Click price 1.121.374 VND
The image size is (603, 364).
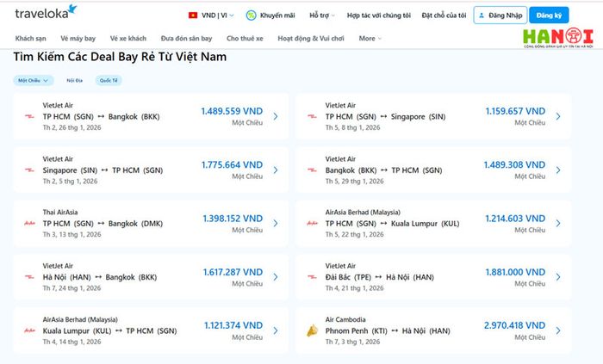click(x=233, y=325)
